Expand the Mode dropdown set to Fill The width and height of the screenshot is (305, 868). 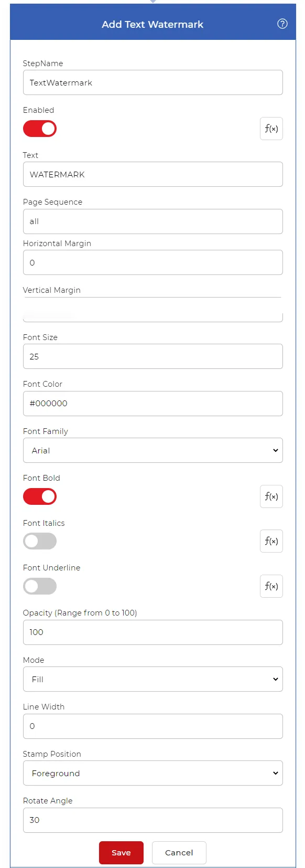(153, 679)
